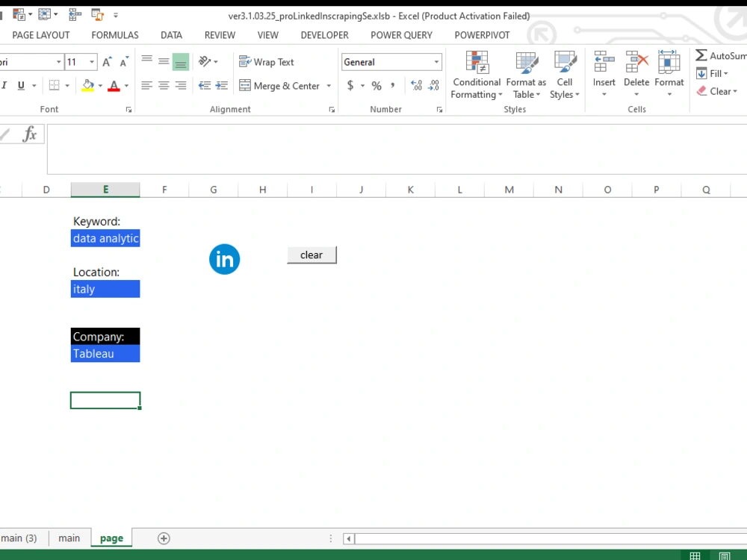The width and height of the screenshot is (747, 560).
Task: Toggle the Accounting dollar format
Action: tap(349, 85)
